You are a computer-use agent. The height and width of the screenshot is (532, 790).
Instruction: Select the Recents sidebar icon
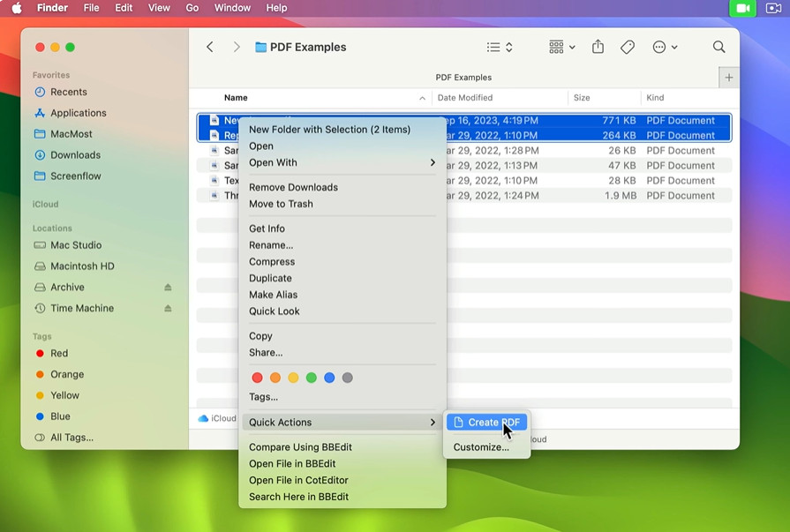[39, 92]
